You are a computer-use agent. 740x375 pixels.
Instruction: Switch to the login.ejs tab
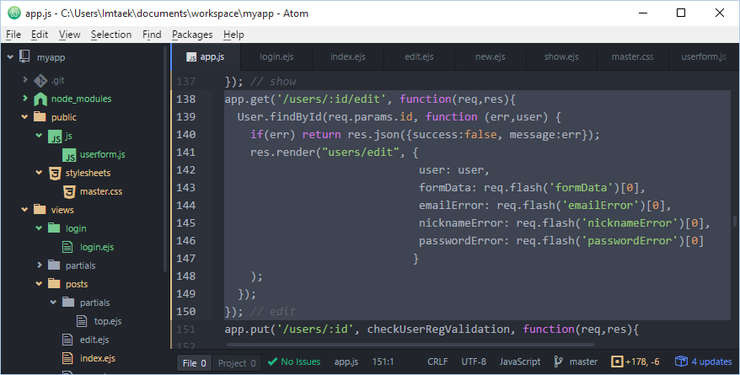click(x=277, y=57)
